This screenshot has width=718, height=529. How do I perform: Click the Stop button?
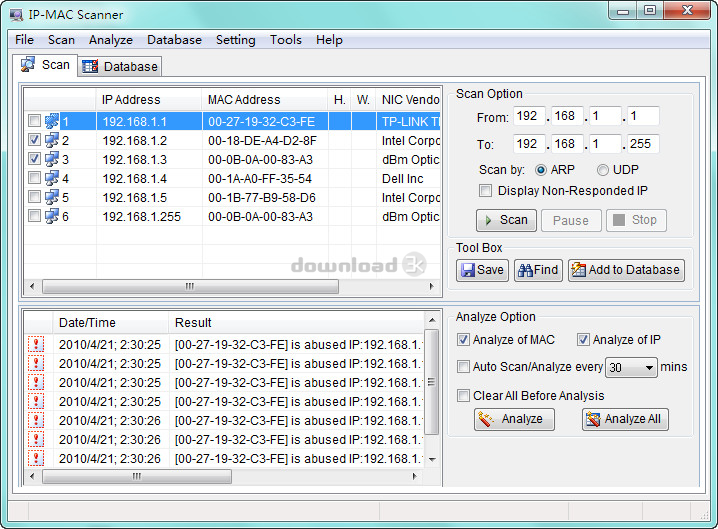[x=636, y=220]
